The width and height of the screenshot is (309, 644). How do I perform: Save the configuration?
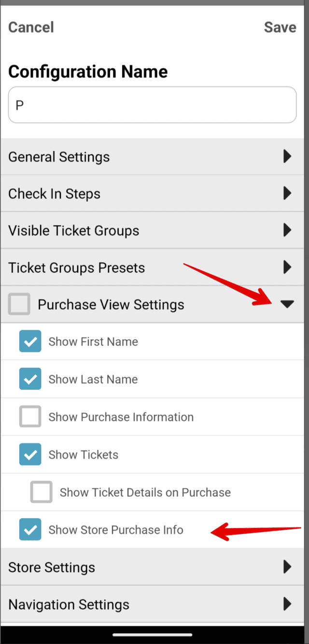[280, 28]
